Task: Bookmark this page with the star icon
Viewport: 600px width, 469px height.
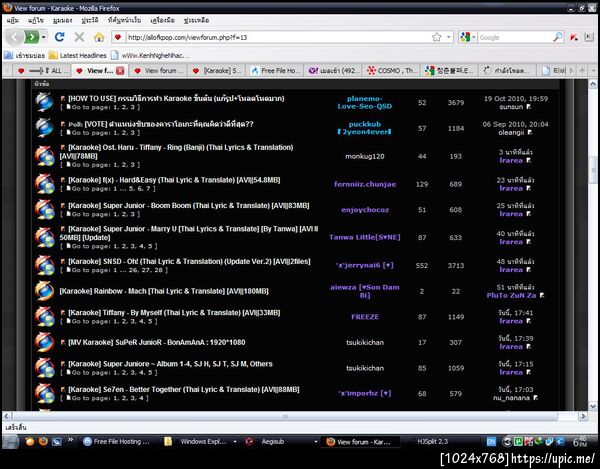Action: click(436, 37)
